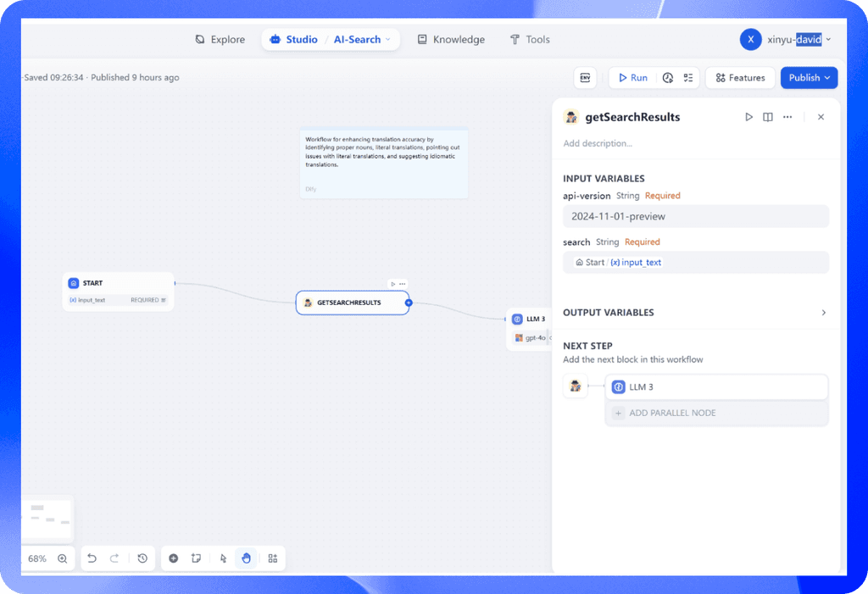Redo the undone change

(117, 558)
